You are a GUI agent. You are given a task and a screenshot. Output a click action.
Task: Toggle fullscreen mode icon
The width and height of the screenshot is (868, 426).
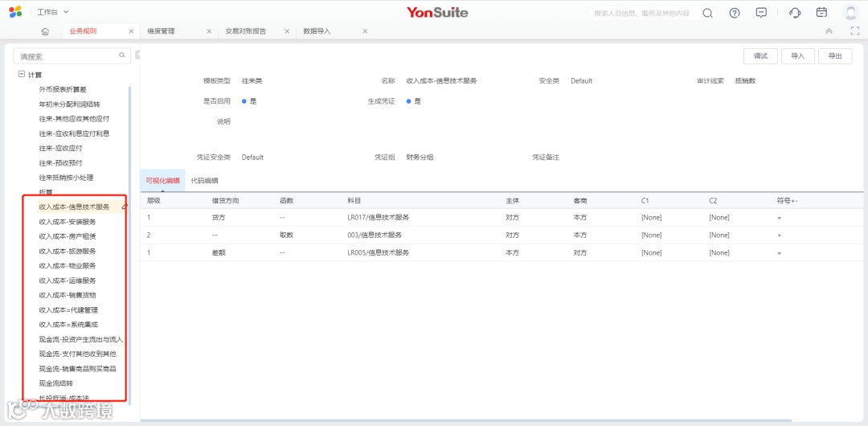pos(854,31)
